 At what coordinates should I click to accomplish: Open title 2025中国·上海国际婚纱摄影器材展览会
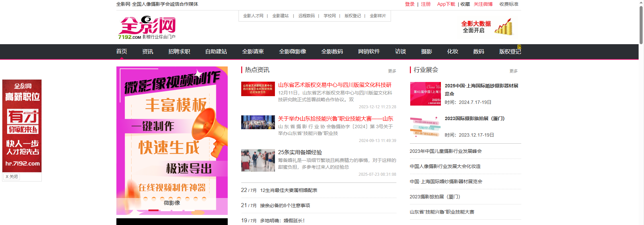[x=481, y=90]
